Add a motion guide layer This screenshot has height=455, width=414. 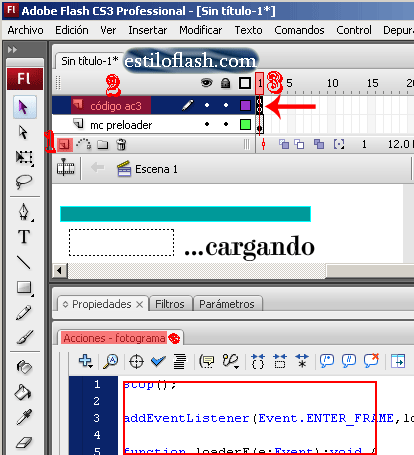pos(83,144)
